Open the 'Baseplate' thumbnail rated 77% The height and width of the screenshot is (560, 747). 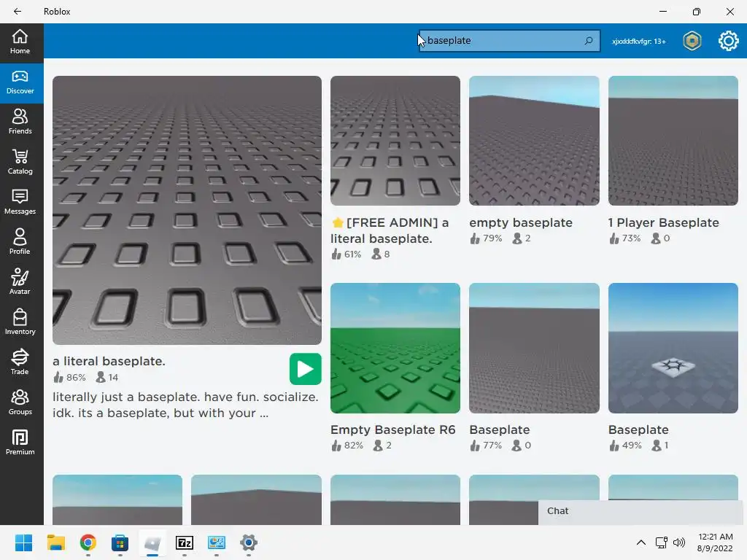click(x=534, y=348)
